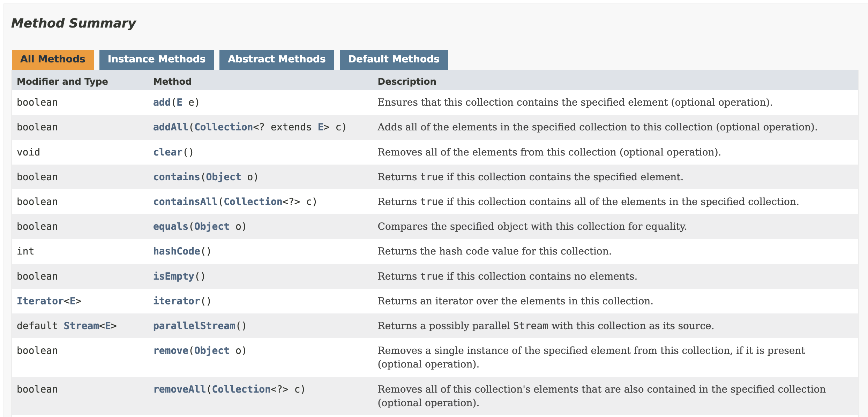Click the iterator() method link
The image size is (868, 417).
(176, 301)
